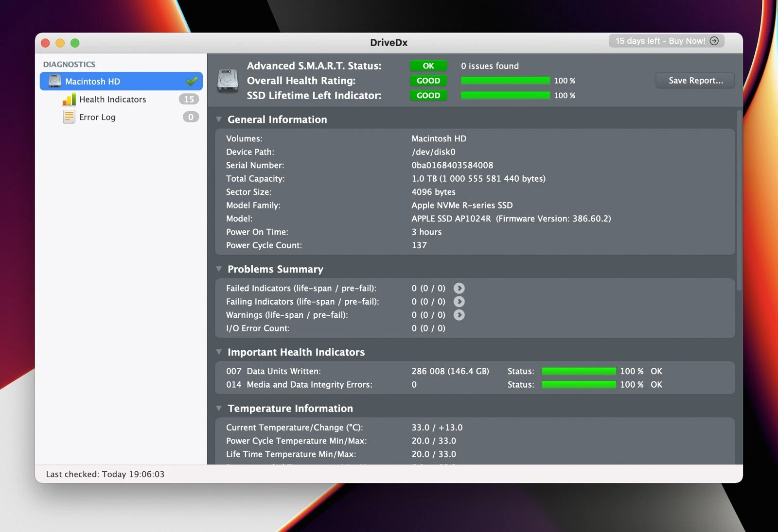This screenshot has height=532, width=778.
Task: Click the Save Report... button
Action: point(695,81)
